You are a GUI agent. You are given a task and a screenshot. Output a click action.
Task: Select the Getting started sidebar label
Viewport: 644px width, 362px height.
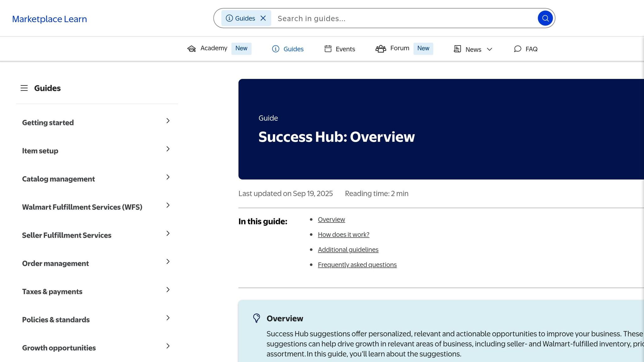[48, 123]
